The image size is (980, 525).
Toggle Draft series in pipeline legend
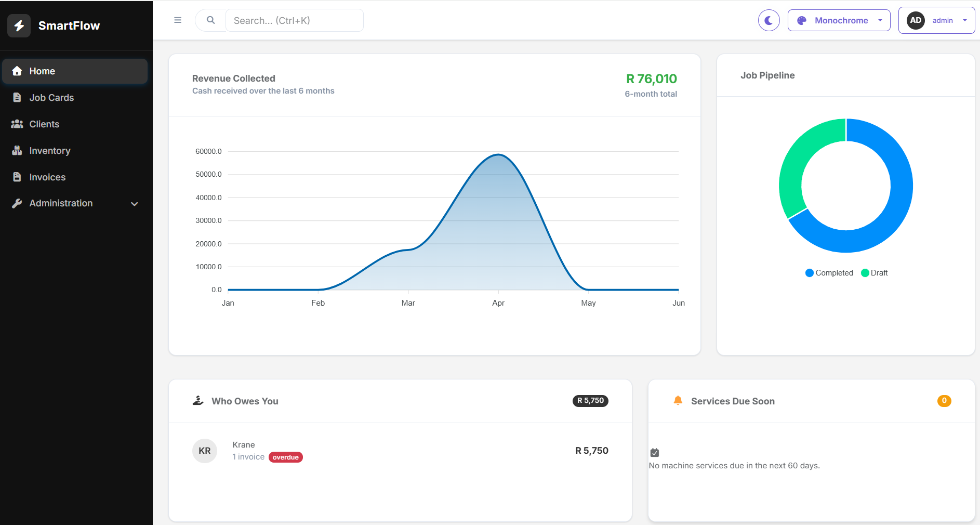pos(875,273)
